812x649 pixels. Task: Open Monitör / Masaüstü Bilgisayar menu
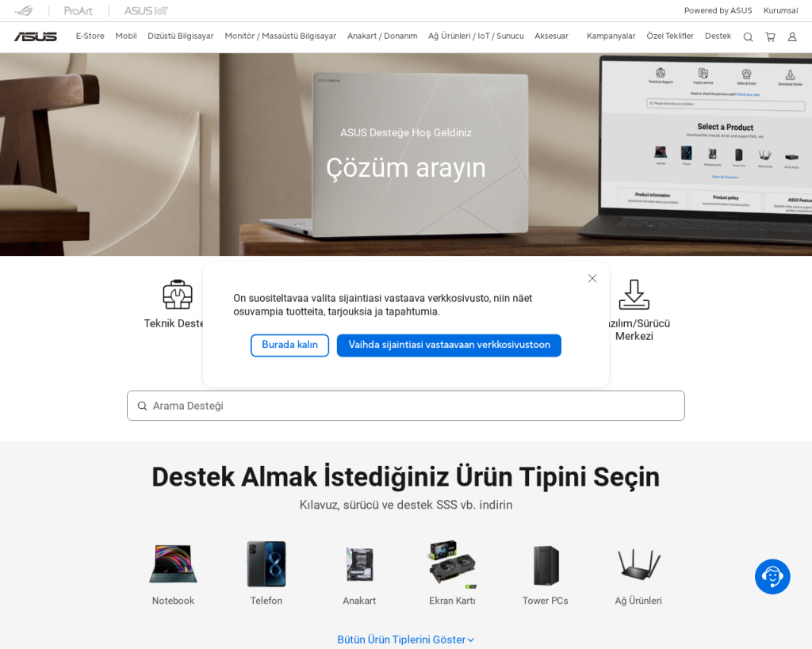coord(280,36)
